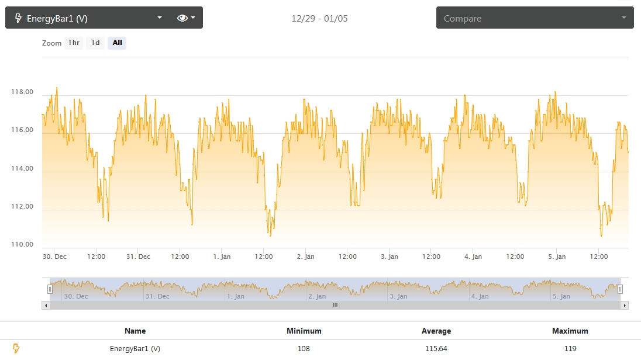
Task: Grab the right navigator range handle
Action: click(x=620, y=289)
